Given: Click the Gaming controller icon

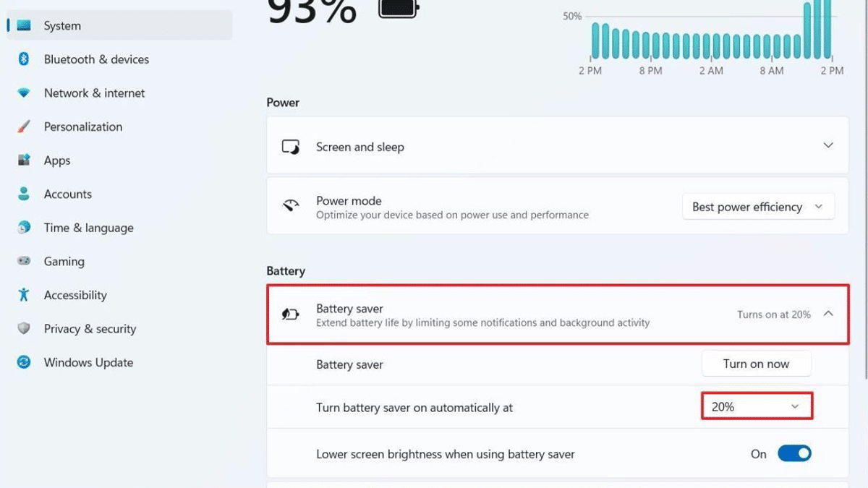Looking at the screenshot, I should point(24,261).
